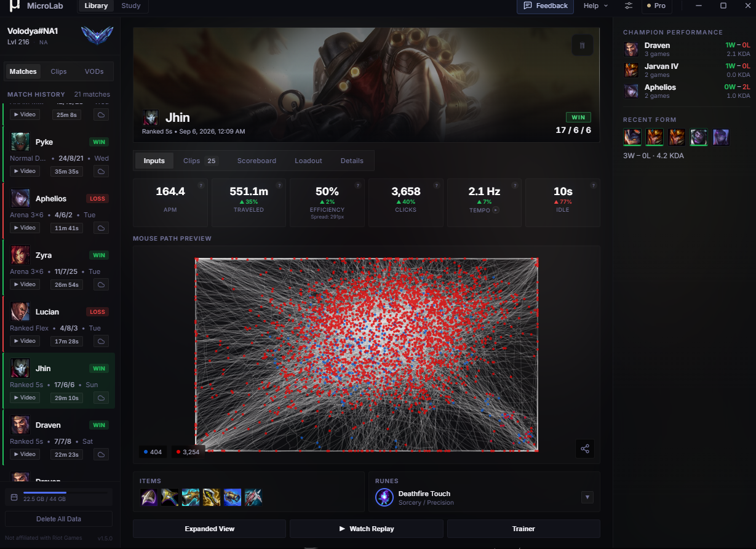
Task: Select the Details tab
Action: tap(352, 161)
